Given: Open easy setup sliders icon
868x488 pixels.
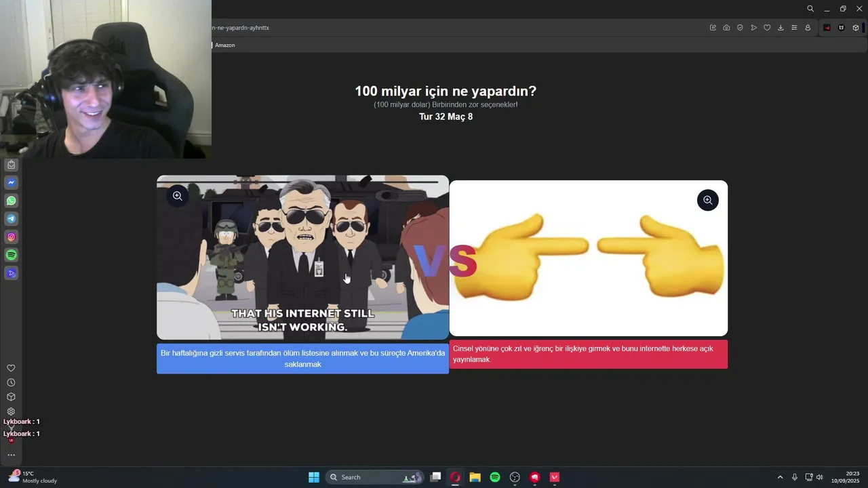Looking at the screenshot, I should point(794,28).
